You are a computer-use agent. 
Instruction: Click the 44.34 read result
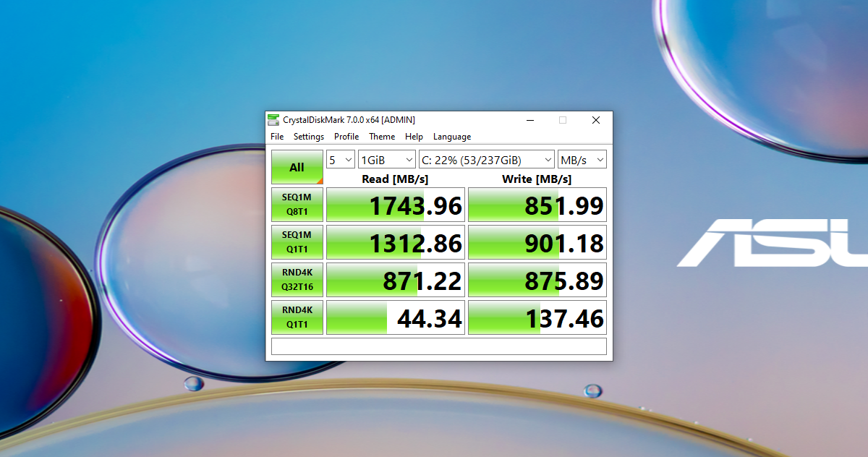pyautogui.click(x=396, y=317)
